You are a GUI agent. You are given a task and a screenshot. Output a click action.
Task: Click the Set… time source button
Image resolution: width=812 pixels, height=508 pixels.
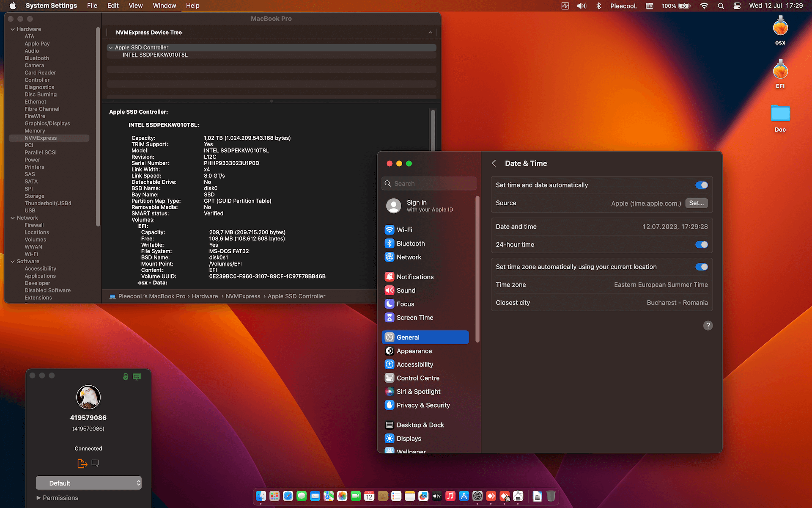[696, 203]
